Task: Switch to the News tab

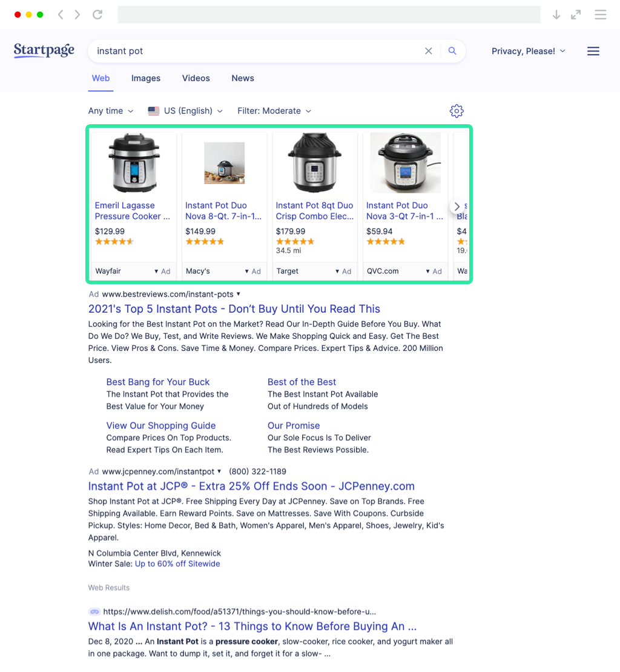Action: [243, 78]
